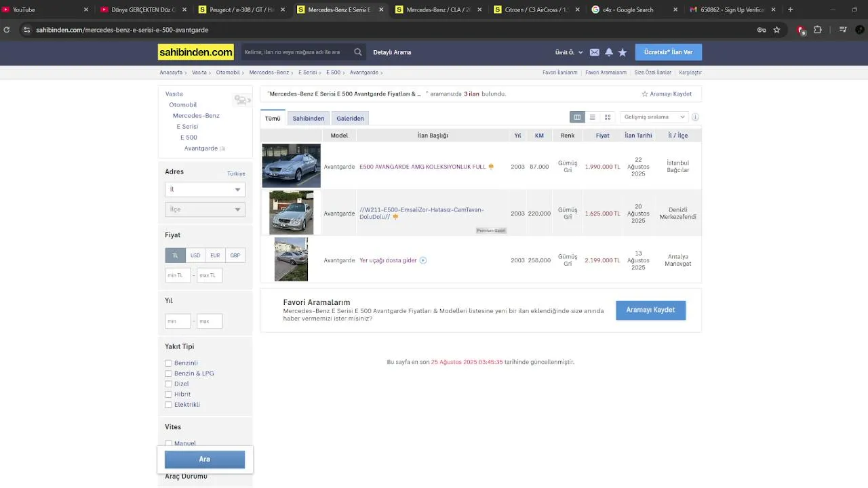Check the Elektrikli fuel checkbox
Image resolution: width=868 pixels, height=488 pixels.
coord(168,405)
